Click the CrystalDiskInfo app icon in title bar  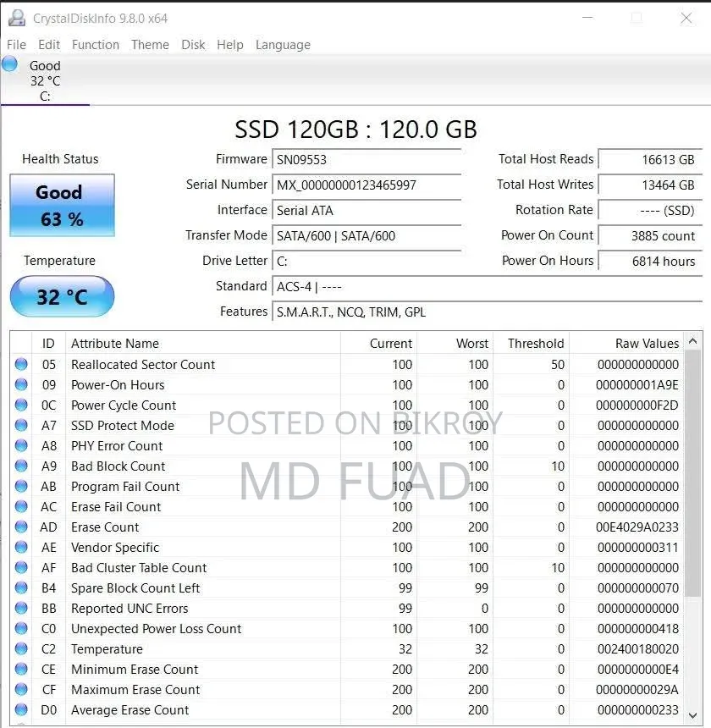(x=17, y=18)
